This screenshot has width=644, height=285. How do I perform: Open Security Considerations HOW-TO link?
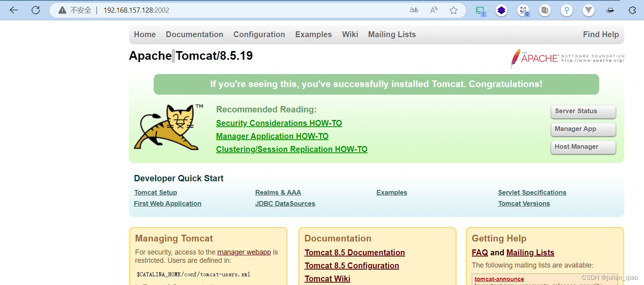coord(279,123)
